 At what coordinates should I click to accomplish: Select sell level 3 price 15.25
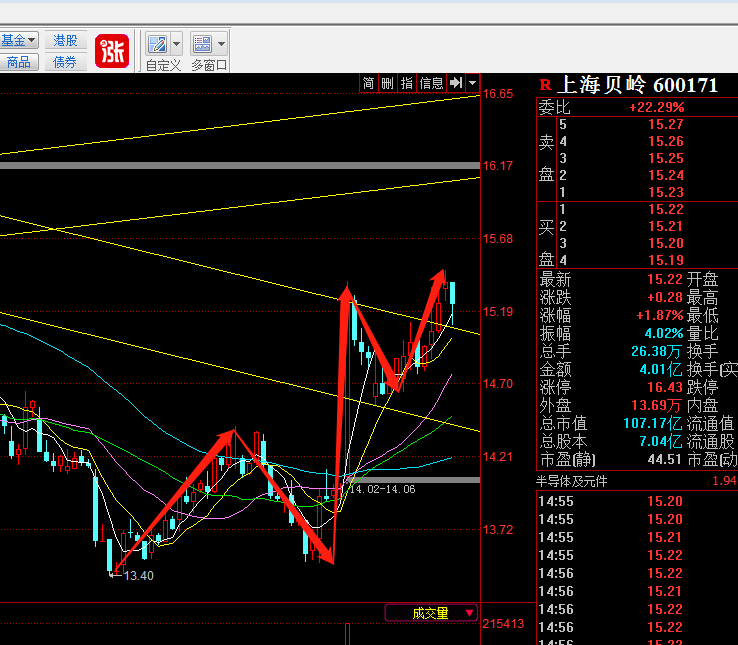pyautogui.click(x=666, y=158)
